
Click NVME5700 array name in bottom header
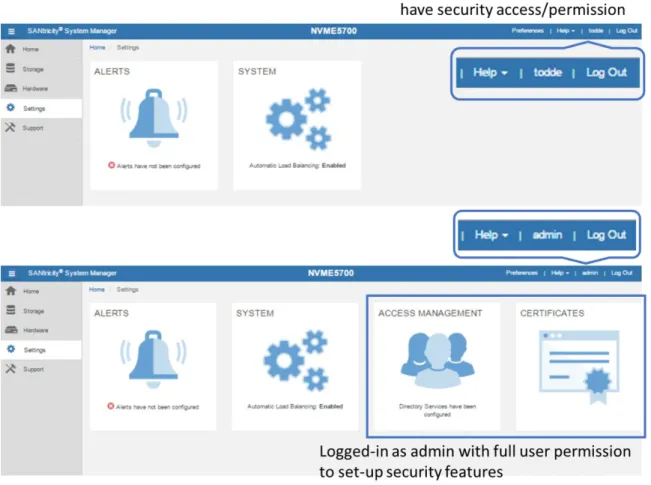[x=331, y=273]
